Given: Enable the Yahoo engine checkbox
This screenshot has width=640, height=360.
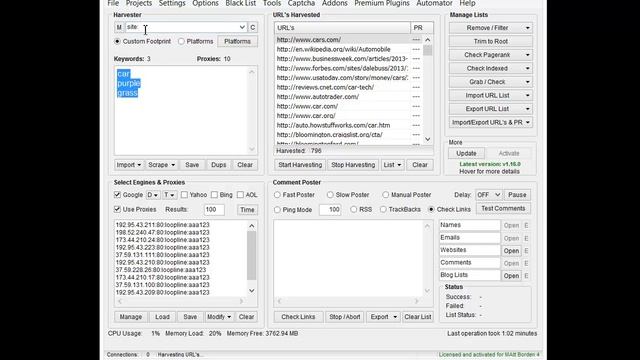Looking at the screenshot, I should (x=184, y=195).
